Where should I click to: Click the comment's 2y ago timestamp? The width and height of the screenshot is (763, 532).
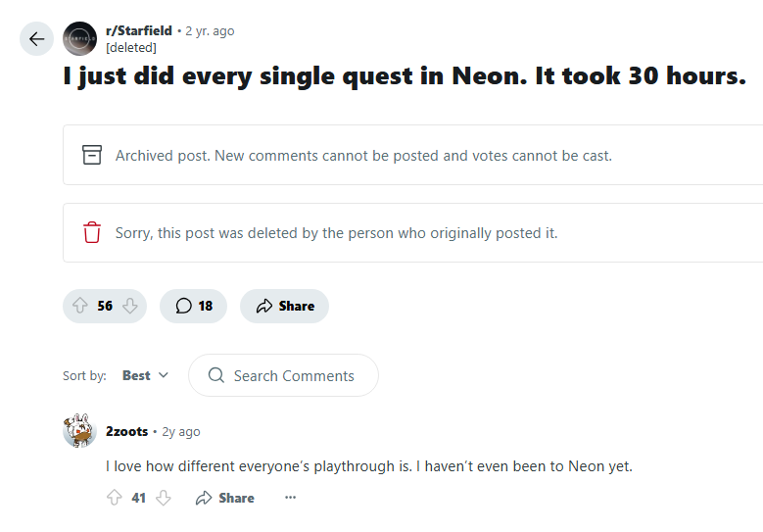point(181,431)
